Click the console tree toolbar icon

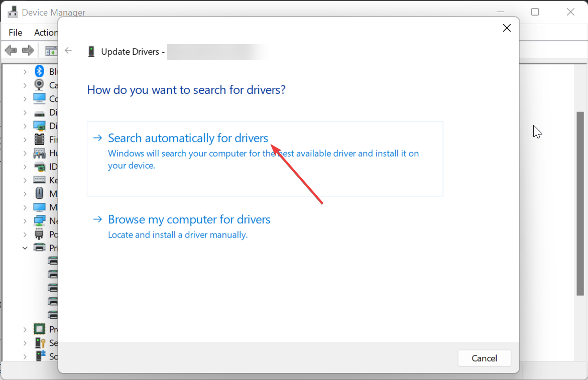click(51, 51)
